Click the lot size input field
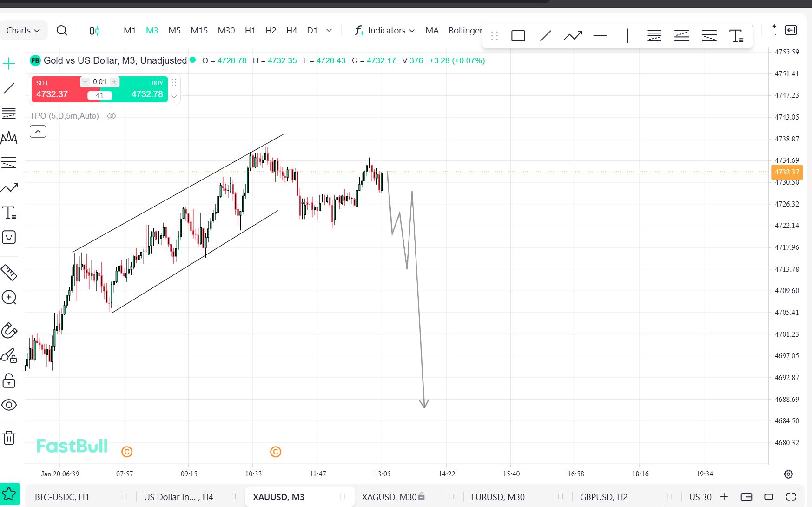Image resolution: width=812 pixels, height=507 pixels. [x=99, y=82]
